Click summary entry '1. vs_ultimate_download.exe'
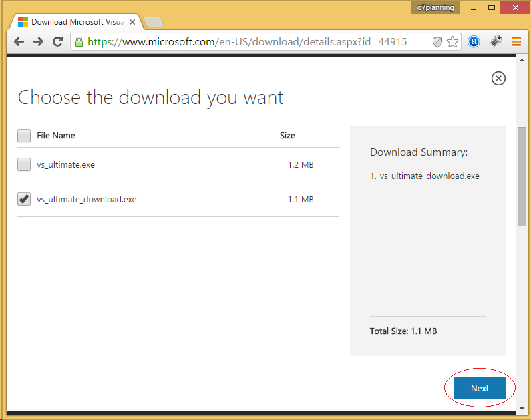Image resolution: width=531 pixels, height=420 pixels. (x=425, y=176)
